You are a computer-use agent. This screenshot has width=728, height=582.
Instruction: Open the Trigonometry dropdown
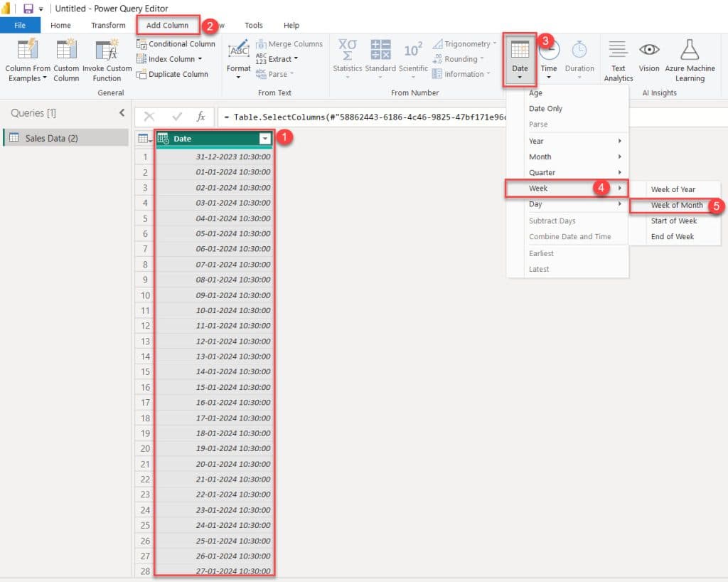tap(464, 43)
